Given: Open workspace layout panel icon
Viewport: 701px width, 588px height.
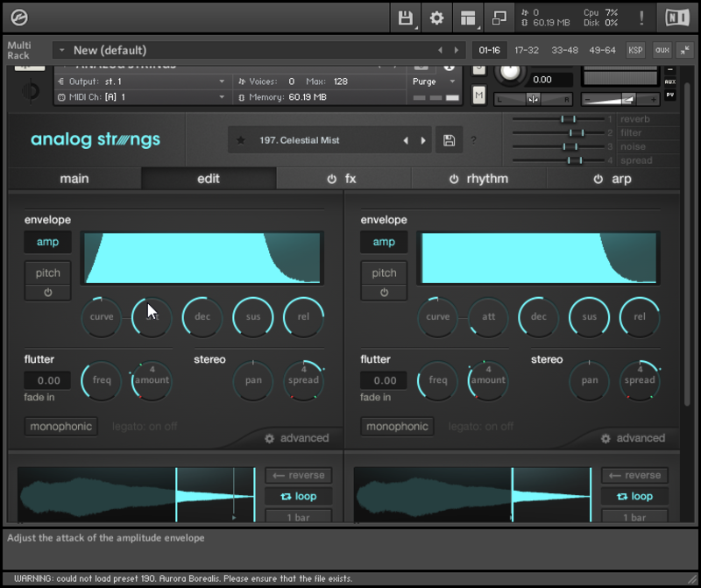Looking at the screenshot, I should coord(468,18).
